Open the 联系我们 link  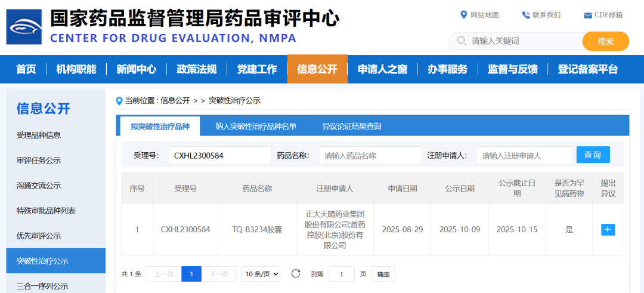click(547, 15)
